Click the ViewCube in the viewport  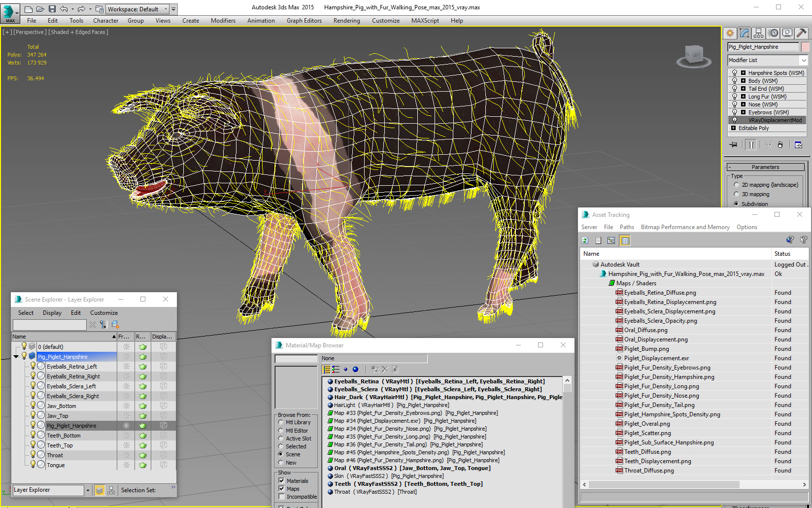694,56
